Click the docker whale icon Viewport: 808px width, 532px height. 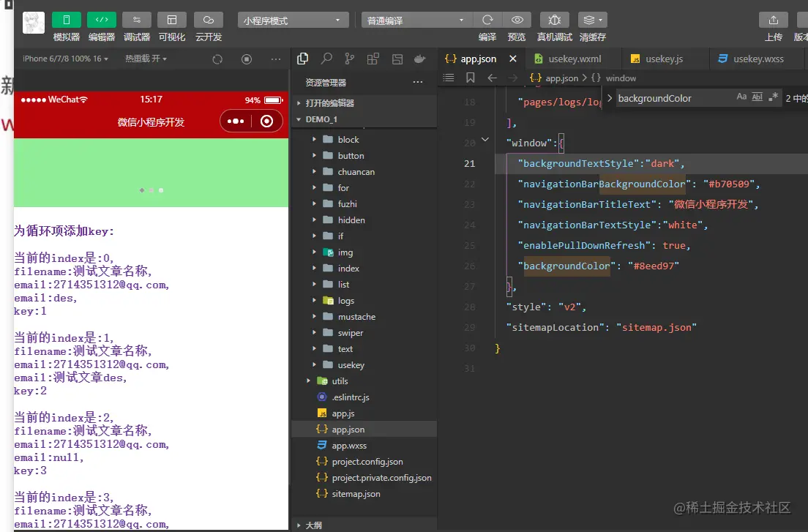coord(420,59)
